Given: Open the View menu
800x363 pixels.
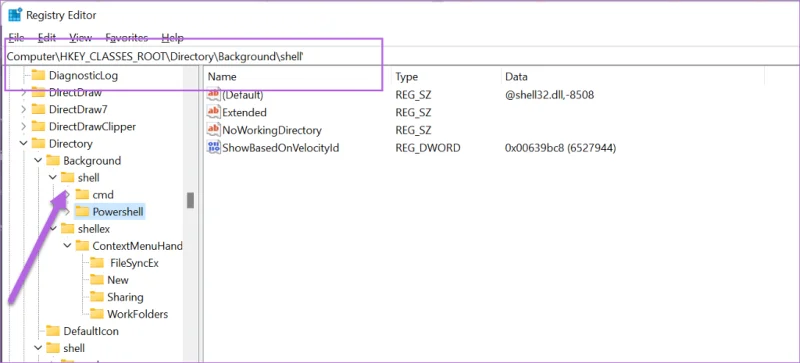Looking at the screenshot, I should pyautogui.click(x=81, y=38).
